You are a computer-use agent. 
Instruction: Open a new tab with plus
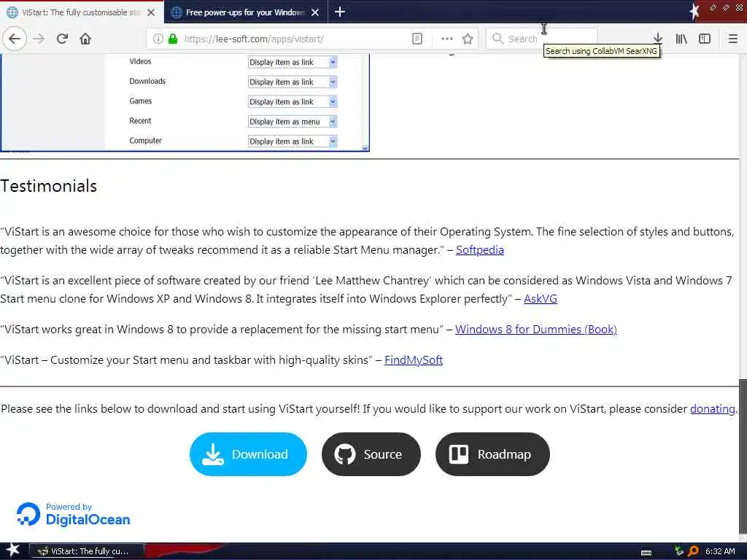(340, 12)
